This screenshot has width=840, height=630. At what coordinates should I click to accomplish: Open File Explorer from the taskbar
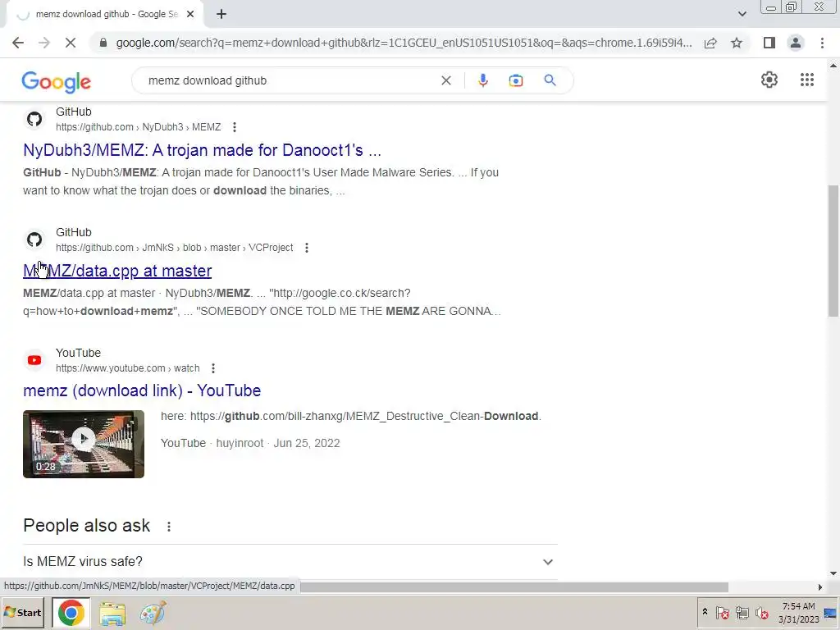tap(112, 614)
